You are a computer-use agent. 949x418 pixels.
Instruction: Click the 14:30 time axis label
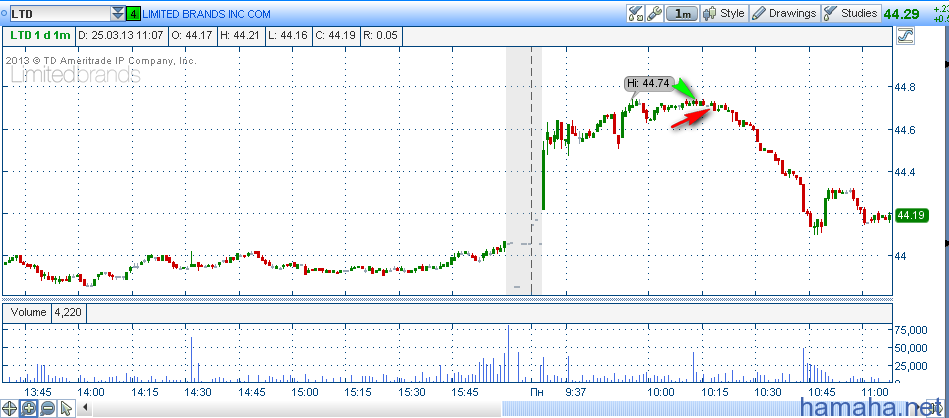tap(198, 392)
